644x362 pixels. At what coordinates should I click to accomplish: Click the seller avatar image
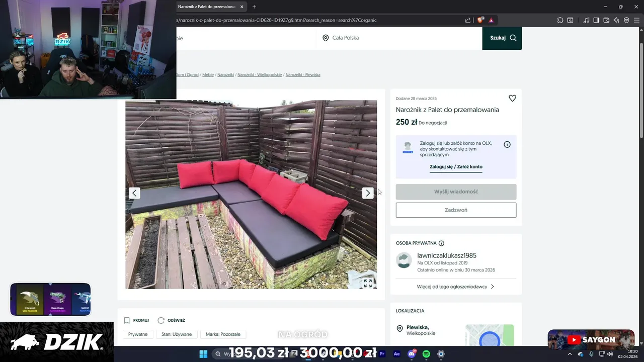pyautogui.click(x=404, y=260)
